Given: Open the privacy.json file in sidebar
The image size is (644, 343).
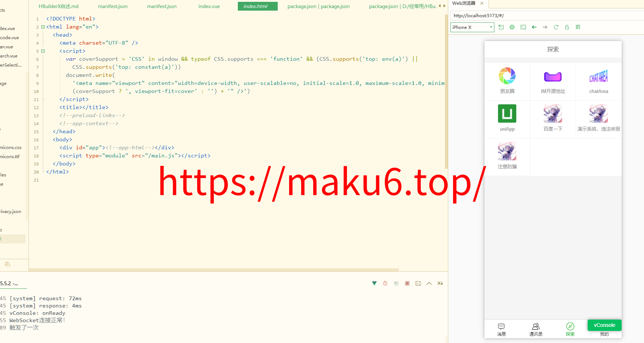Looking at the screenshot, I should (x=11, y=212).
